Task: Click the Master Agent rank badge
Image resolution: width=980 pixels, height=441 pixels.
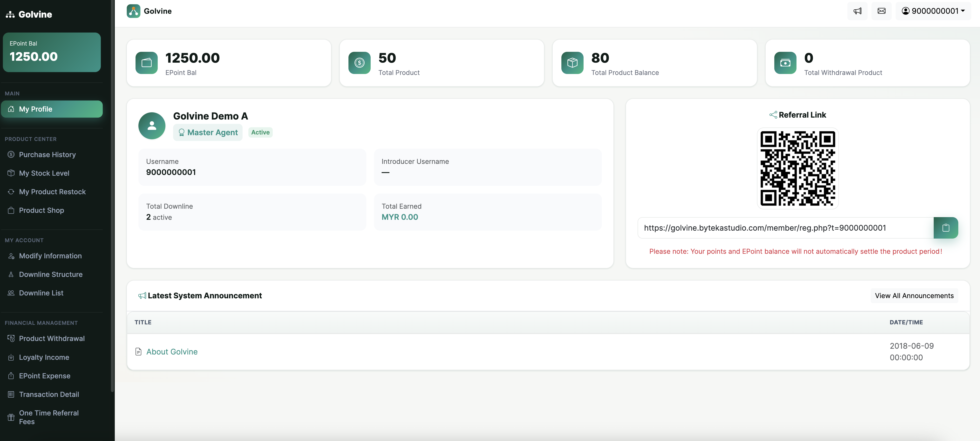Action: 208,132
